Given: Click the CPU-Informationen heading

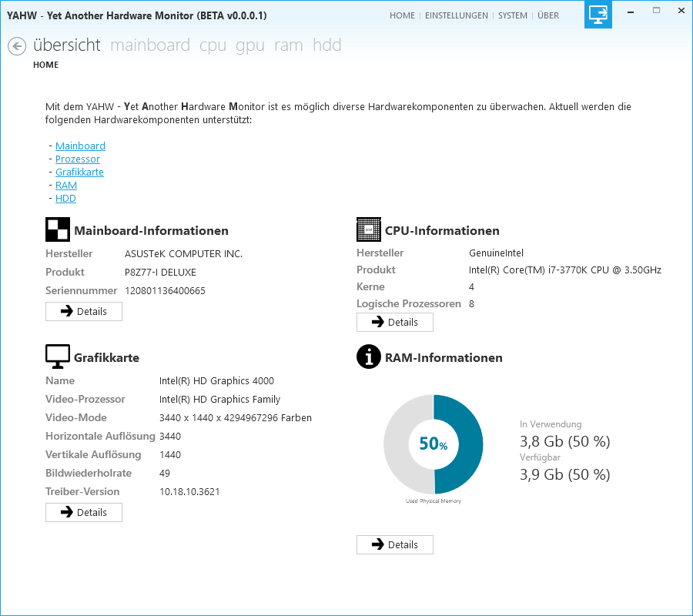Looking at the screenshot, I should (442, 231).
